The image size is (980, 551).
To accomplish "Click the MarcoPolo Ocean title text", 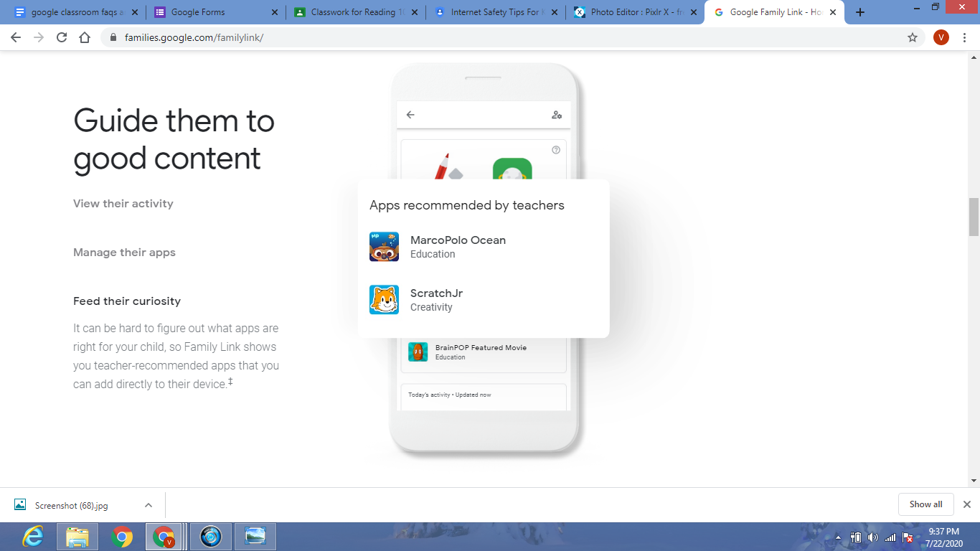I will pos(458,240).
